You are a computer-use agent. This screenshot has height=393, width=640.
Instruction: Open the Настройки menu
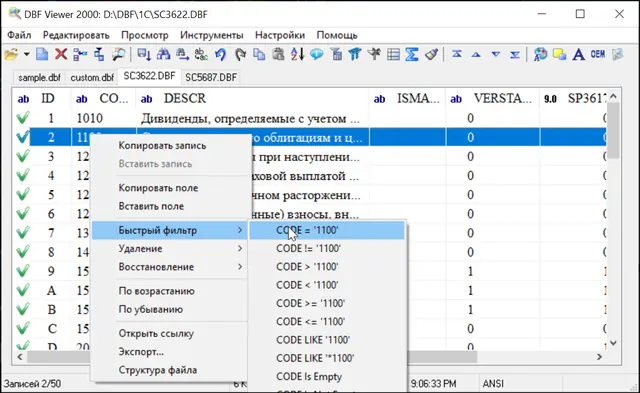coord(280,35)
